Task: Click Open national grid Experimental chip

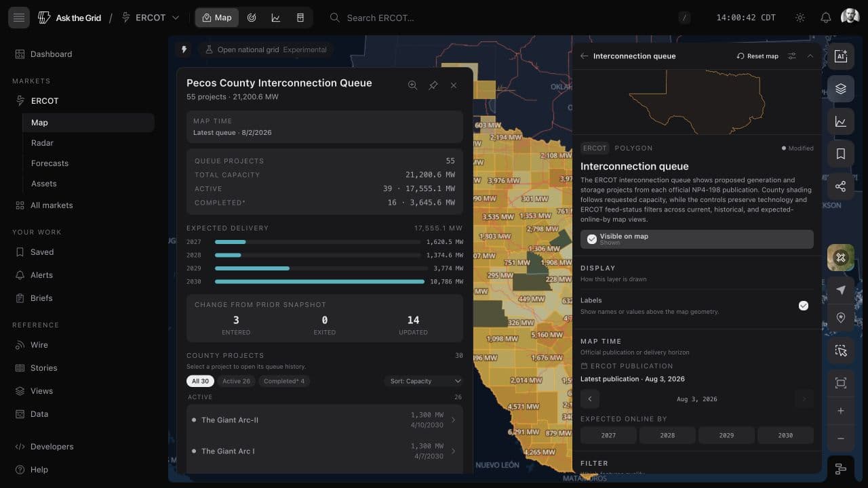Action: click(265, 49)
